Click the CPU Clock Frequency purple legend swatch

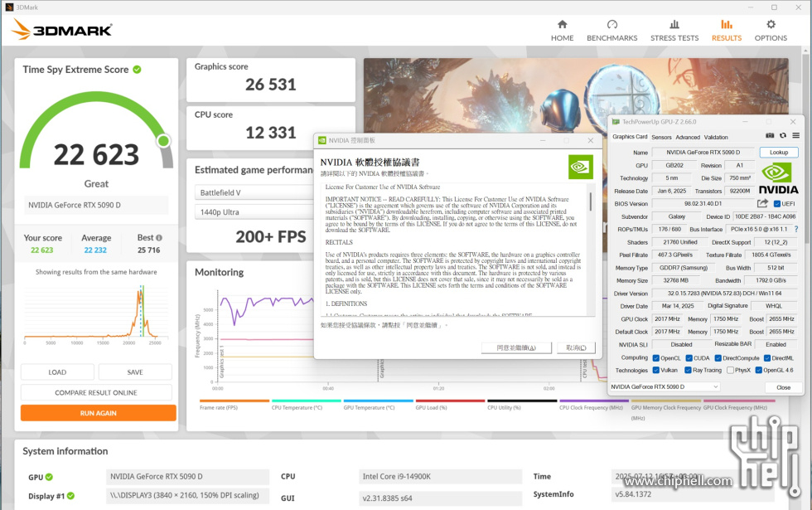pyautogui.click(x=594, y=401)
